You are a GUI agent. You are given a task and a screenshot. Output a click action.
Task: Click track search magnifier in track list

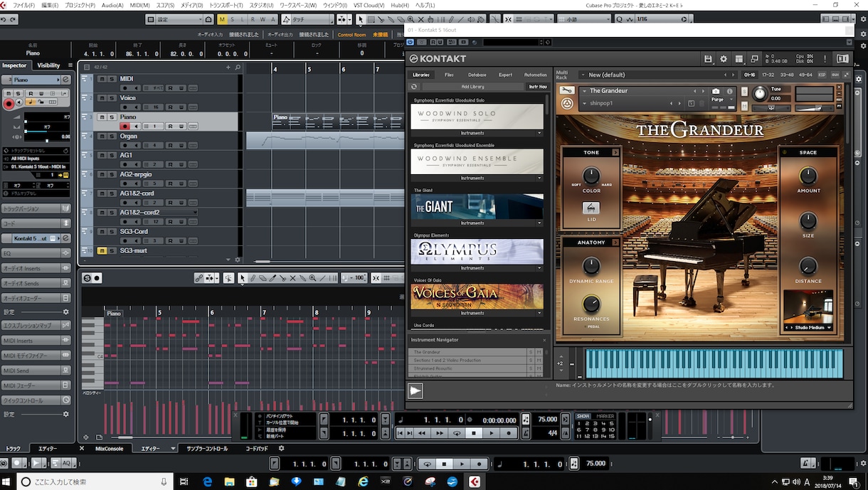[x=238, y=68]
